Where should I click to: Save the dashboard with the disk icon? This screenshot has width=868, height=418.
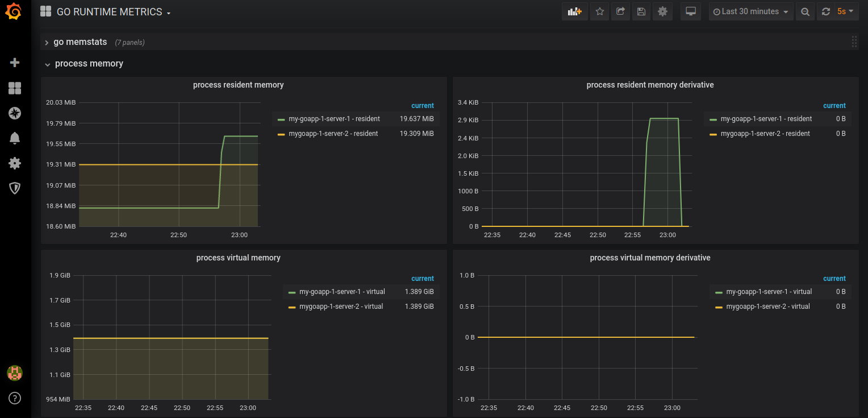[x=641, y=11]
